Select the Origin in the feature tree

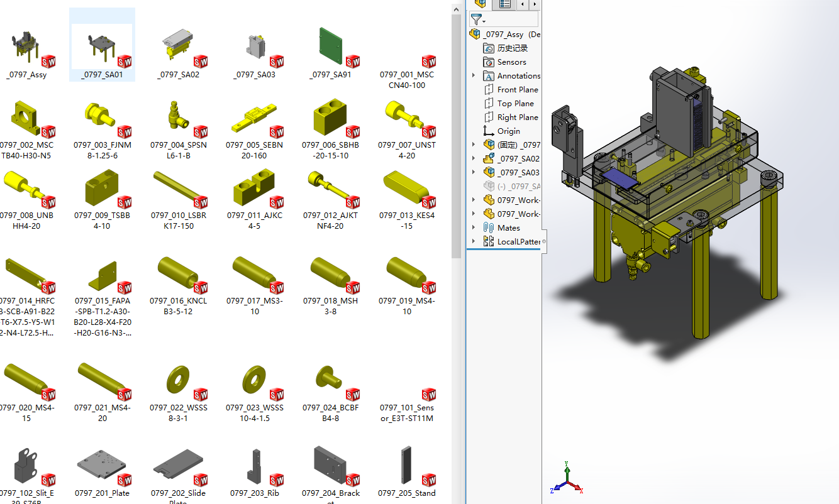click(501, 131)
